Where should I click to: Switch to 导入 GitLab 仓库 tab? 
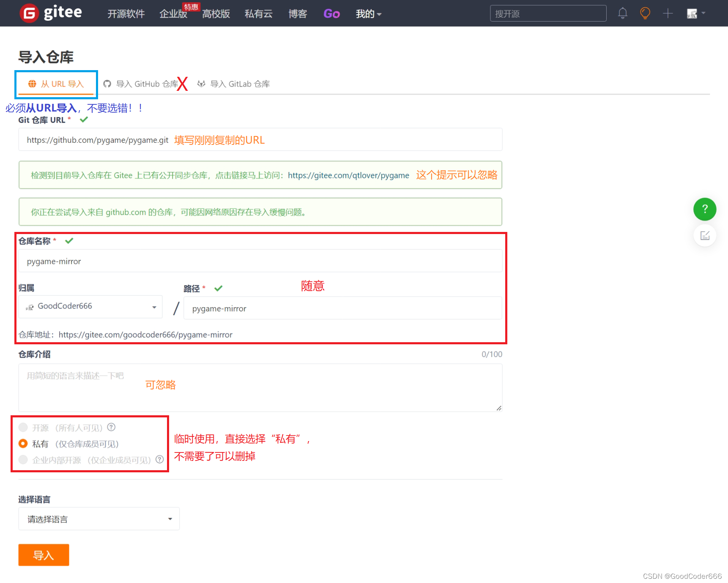coord(233,84)
